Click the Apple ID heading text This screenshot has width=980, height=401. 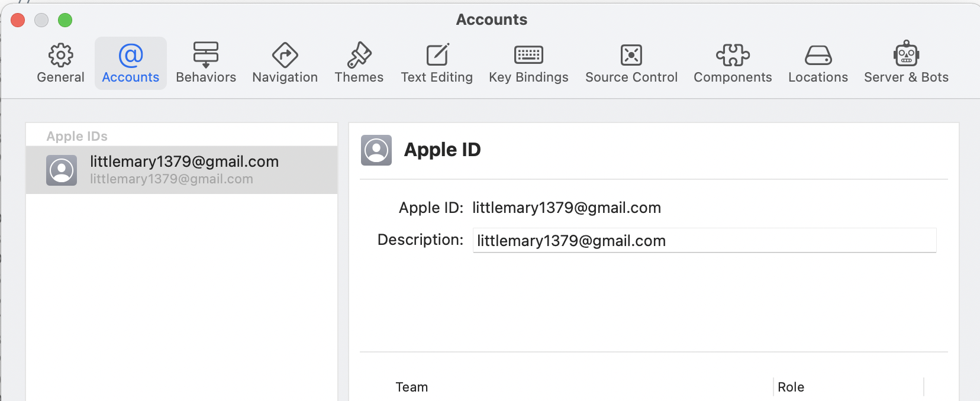[x=442, y=150]
